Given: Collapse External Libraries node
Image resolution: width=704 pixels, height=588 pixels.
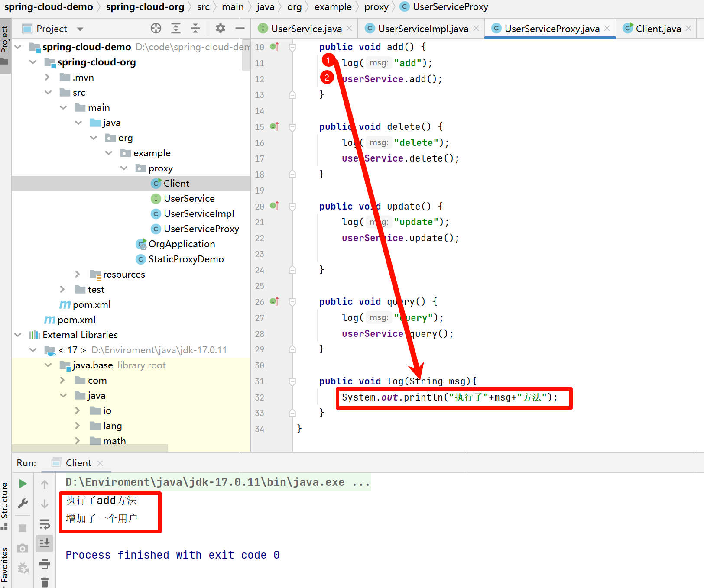Looking at the screenshot, I should point(18,335).
